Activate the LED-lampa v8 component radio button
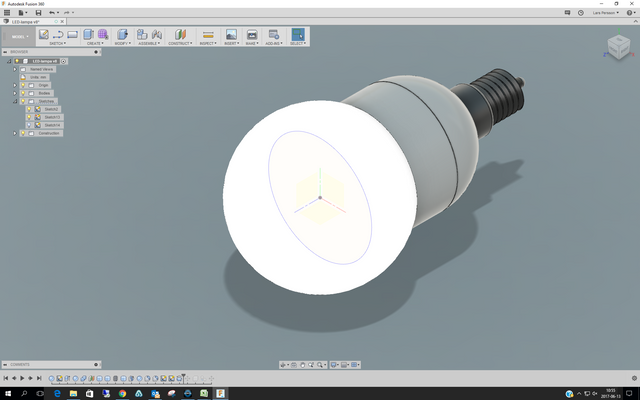This screenshot has height=400, width=640. point(64,61)
